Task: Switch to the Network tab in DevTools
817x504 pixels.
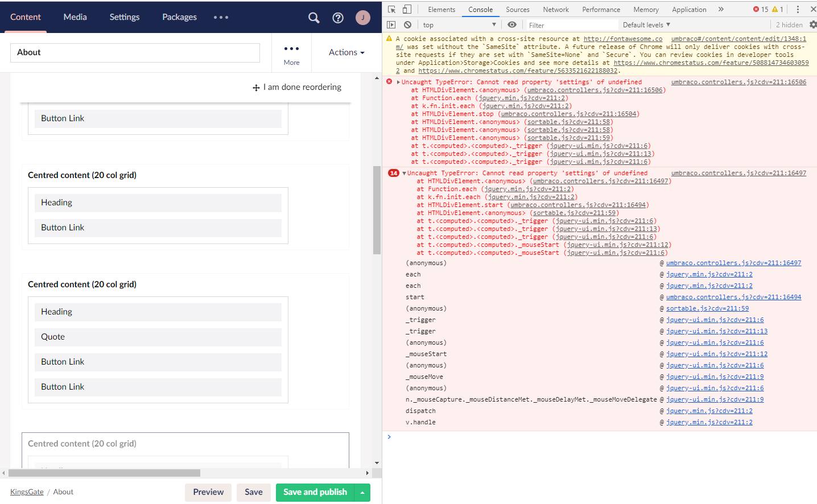Action: click(555, 9)
